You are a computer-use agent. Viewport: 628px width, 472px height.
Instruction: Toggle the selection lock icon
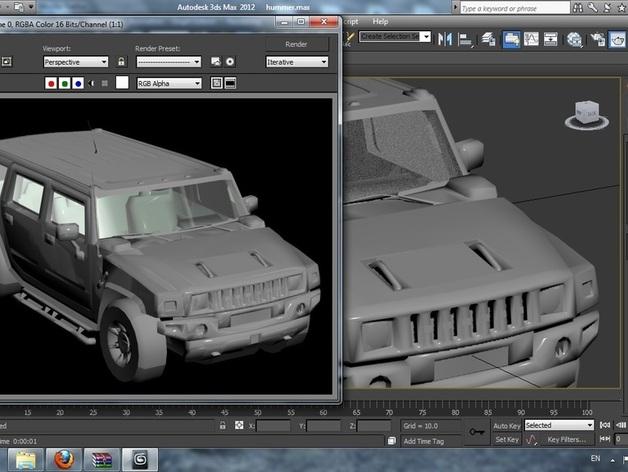(222, 426)
